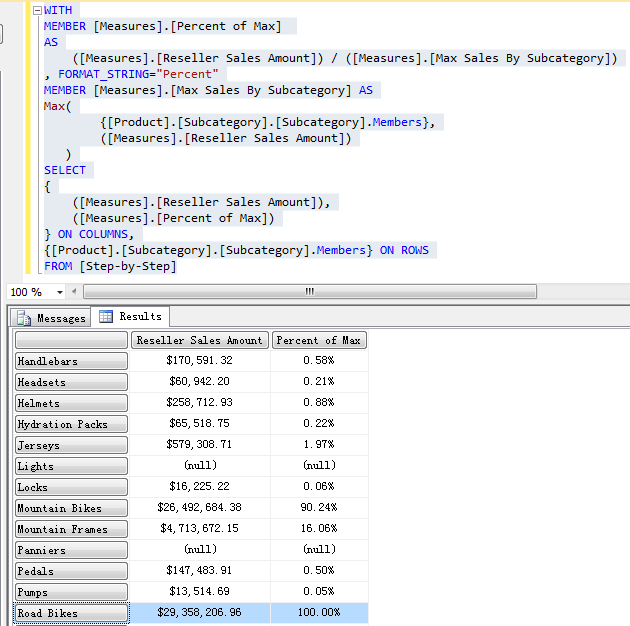The image size is (630, 626).
Task: Click the editor's horizontal scrollbar thumb
Action: [310, 292]
